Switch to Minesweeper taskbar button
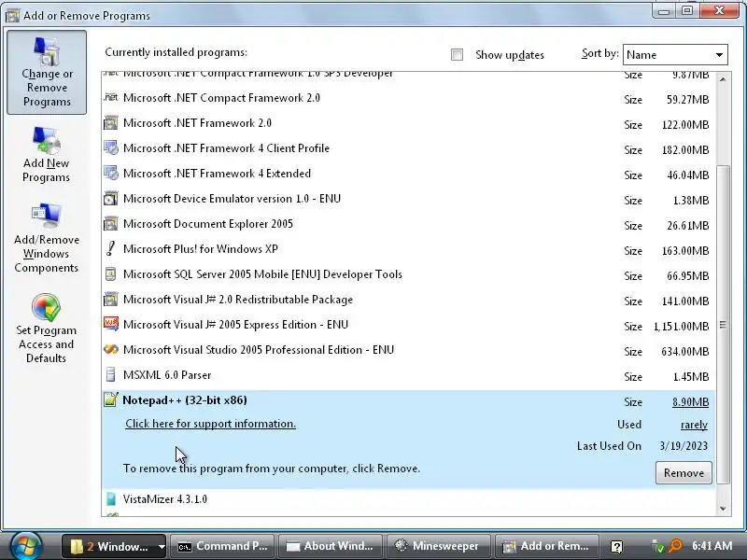Image resolution: width=747 pixels, height=560 pixels. [x=439, y=546]
